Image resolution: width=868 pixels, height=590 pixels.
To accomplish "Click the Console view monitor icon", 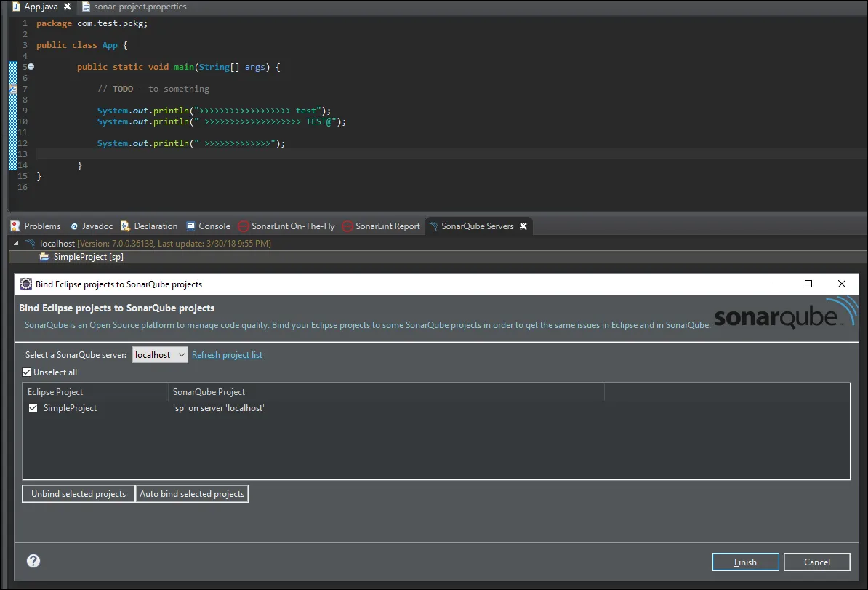I will (191, 226).
